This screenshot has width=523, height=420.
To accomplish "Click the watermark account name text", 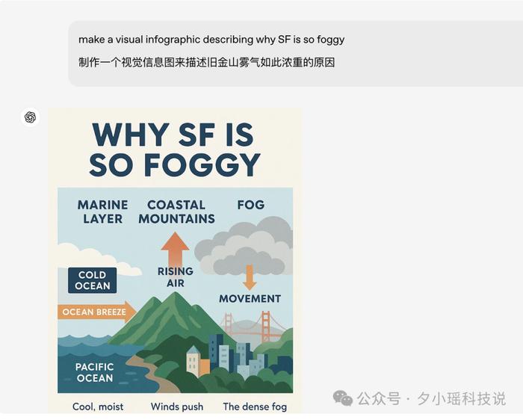I will 431,398.
